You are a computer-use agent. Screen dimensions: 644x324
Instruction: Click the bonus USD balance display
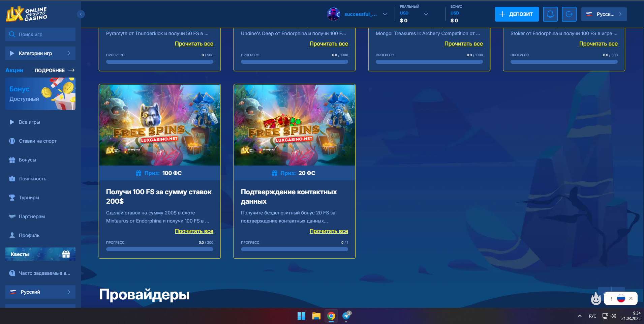click(456, 14)
